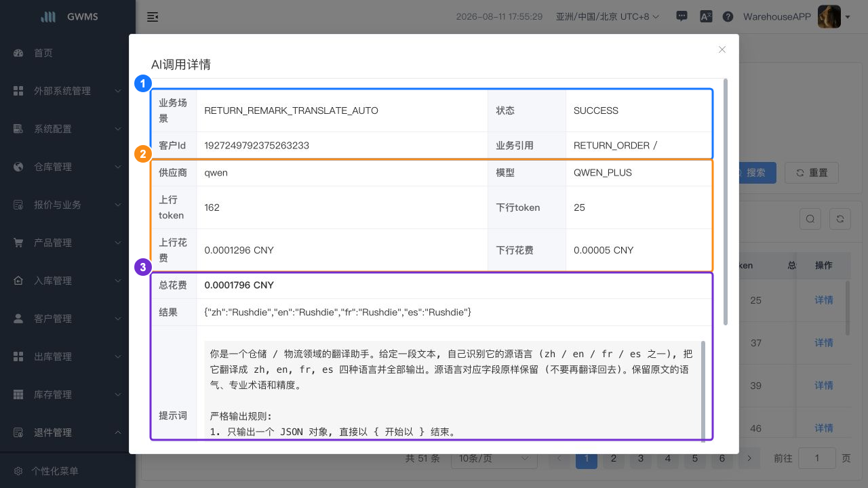The width and height of the screenshot is (868, 488).
Task: Click the 结果 JSON value text
Action: tap(338, 312)
